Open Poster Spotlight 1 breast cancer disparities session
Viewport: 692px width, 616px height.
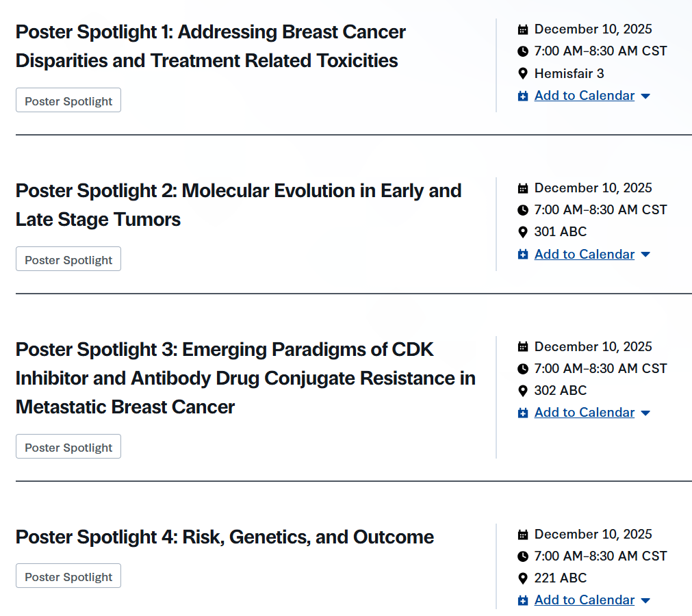pos(210,46)
